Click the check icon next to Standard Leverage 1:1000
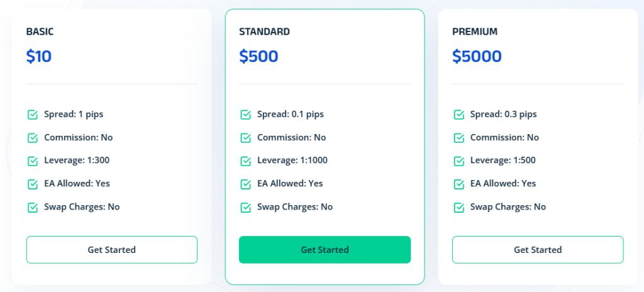This screenshot has height=292, width=644. [246, 160]
